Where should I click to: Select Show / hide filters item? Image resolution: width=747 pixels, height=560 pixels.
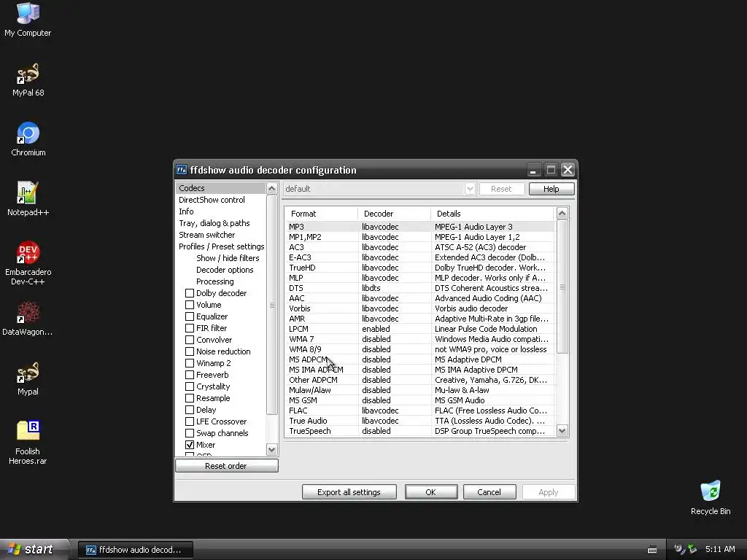[x=228, y=258]
